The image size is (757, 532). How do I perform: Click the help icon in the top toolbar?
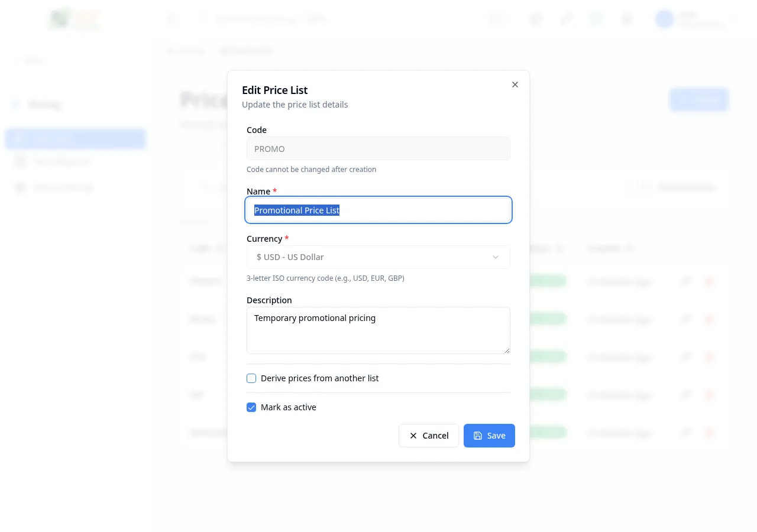coord(596,19)
